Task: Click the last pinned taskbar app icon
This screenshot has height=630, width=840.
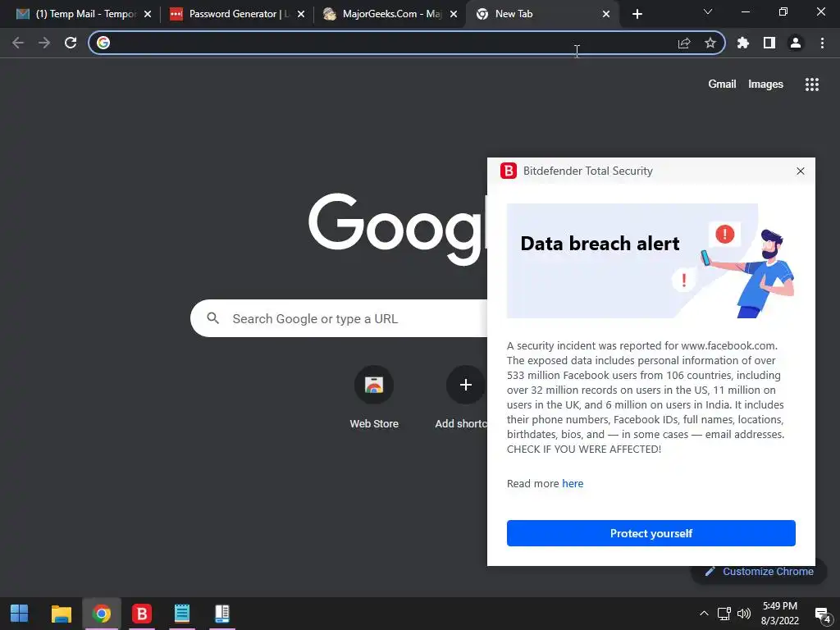Action: [x=221, y=614]
